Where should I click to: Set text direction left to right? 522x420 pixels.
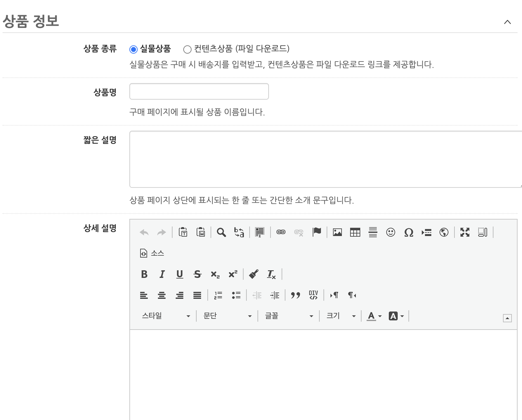pyautogui.click(x=334, y=295)
